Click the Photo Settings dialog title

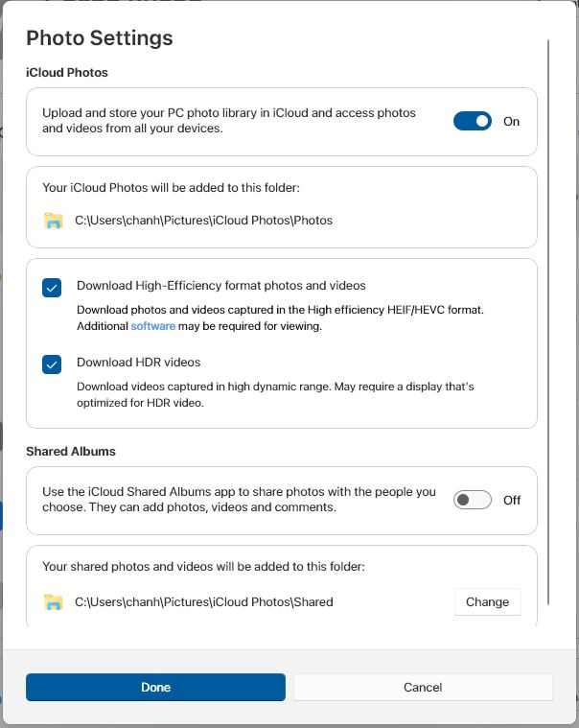100,37
